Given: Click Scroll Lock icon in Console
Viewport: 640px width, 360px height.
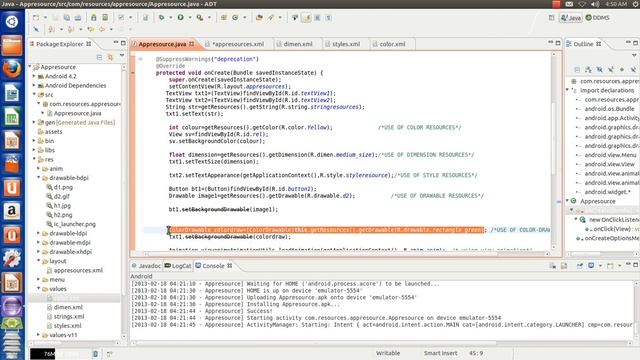Looking at the screenshot, I should point(564,266).
